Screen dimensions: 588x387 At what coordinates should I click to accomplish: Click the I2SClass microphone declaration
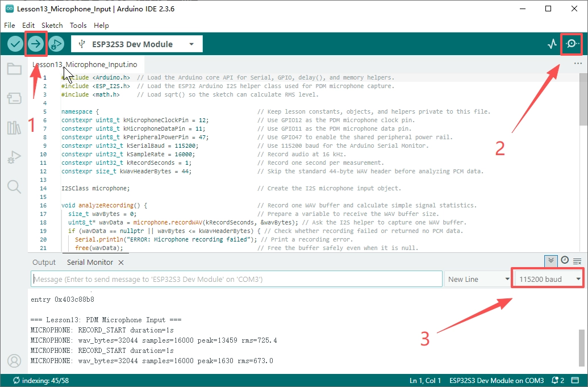(x=95, y=188)
